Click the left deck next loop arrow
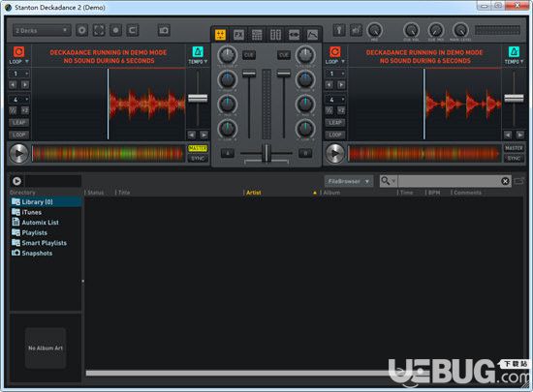The image size is (533, 392). click(25, 85)
